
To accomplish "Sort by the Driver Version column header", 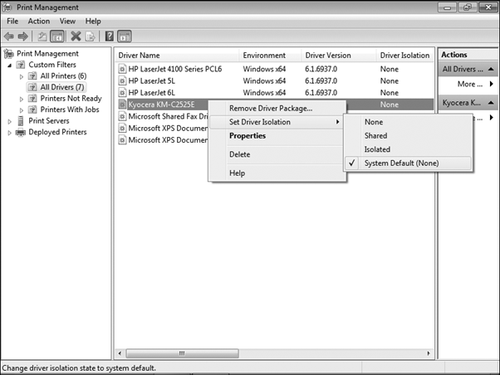I will (x=339, y=55).
